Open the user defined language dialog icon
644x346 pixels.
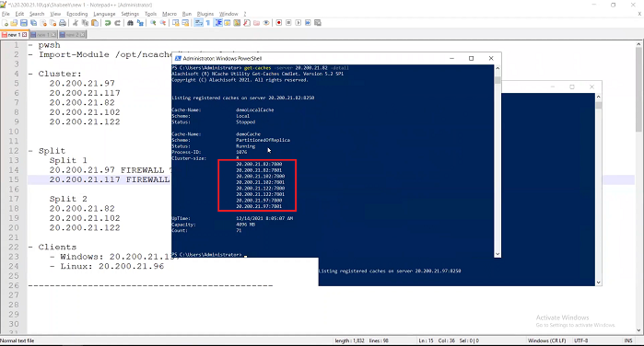228,23
